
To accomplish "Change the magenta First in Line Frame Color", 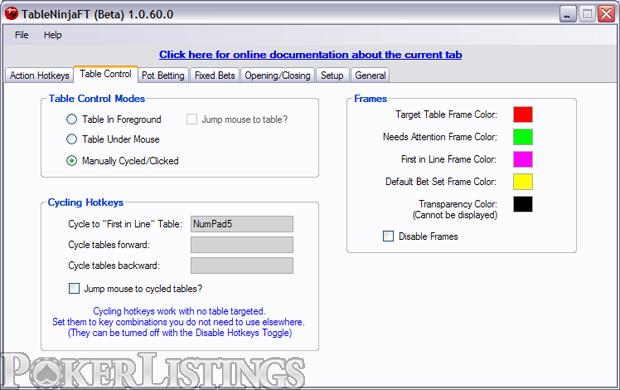I will [523, 159].
